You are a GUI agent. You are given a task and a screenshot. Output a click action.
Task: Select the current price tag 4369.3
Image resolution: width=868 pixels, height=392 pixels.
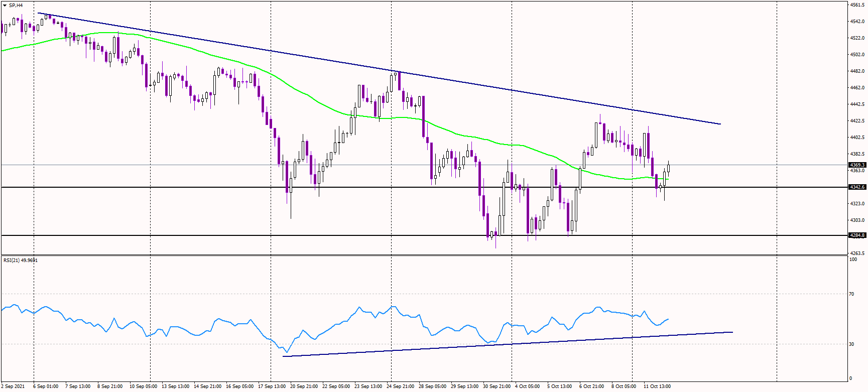(x=857, y=165)
